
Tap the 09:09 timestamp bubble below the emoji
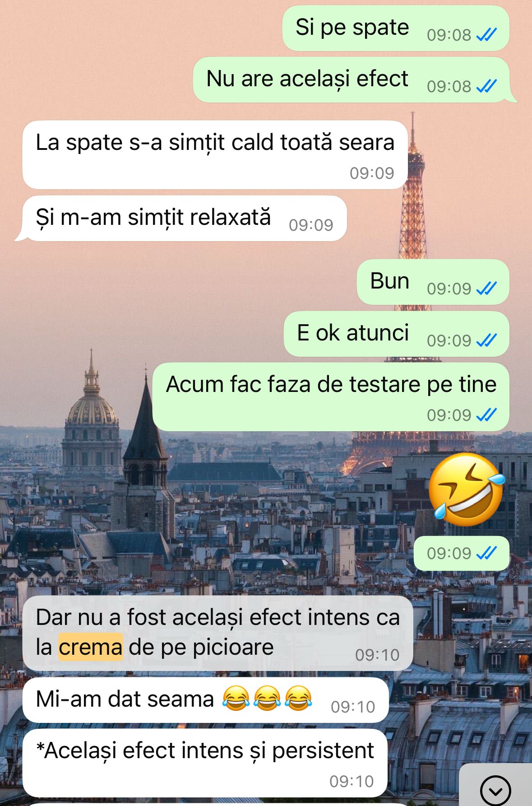(462, 553)
